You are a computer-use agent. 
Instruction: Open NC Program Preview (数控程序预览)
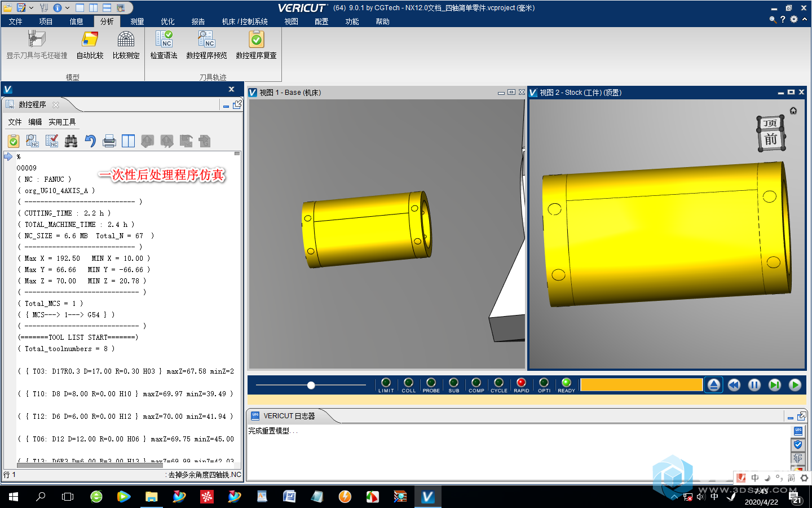point(206,40)
